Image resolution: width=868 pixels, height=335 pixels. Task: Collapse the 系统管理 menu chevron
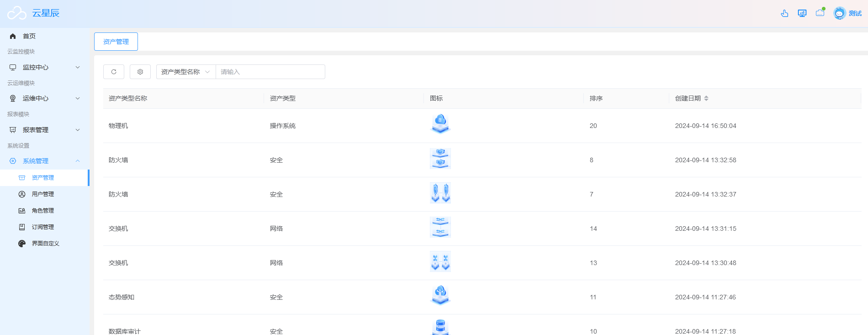[78, 161]
